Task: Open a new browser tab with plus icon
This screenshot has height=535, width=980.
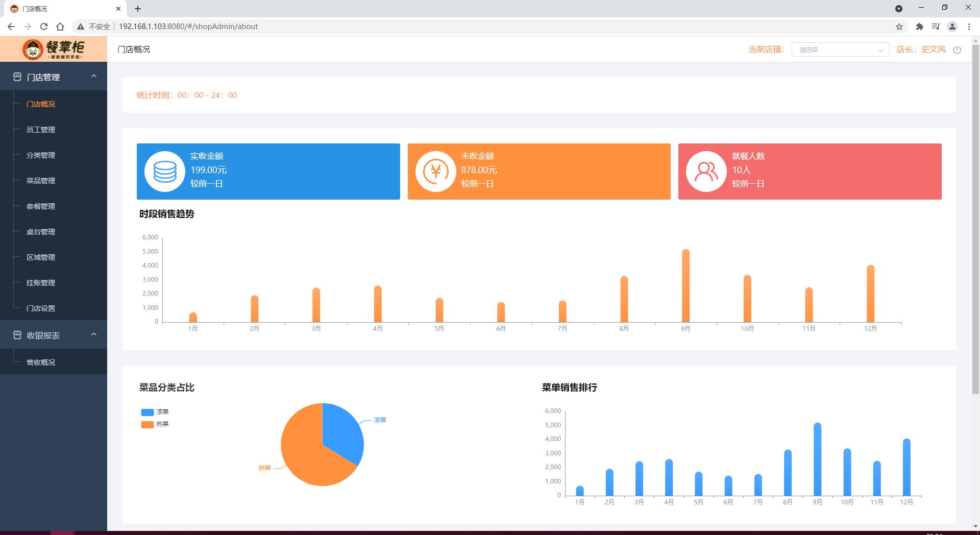Action: (x=138, y=9)
